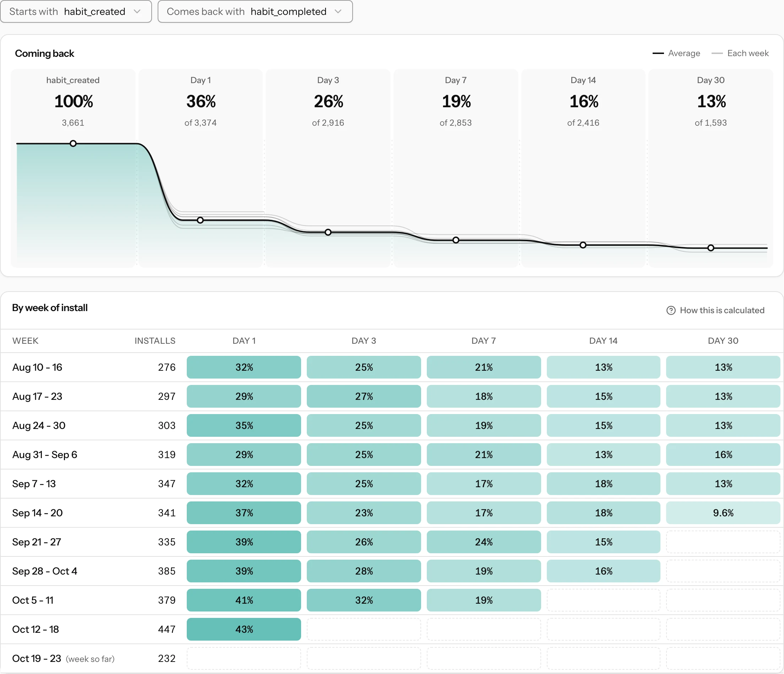
Task: Click the 'Coming back' chart title
Action: (x=44, y=53)
